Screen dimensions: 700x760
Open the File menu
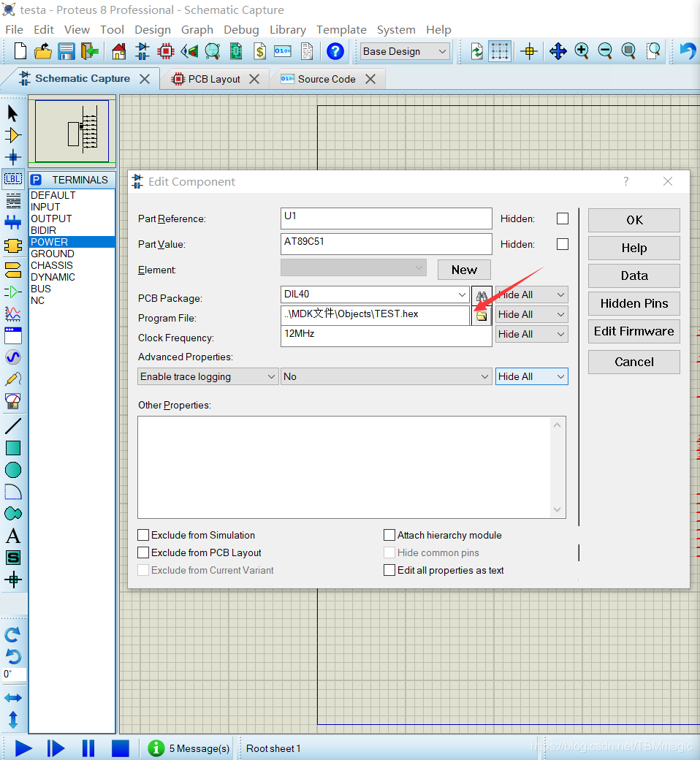[14, 29]
